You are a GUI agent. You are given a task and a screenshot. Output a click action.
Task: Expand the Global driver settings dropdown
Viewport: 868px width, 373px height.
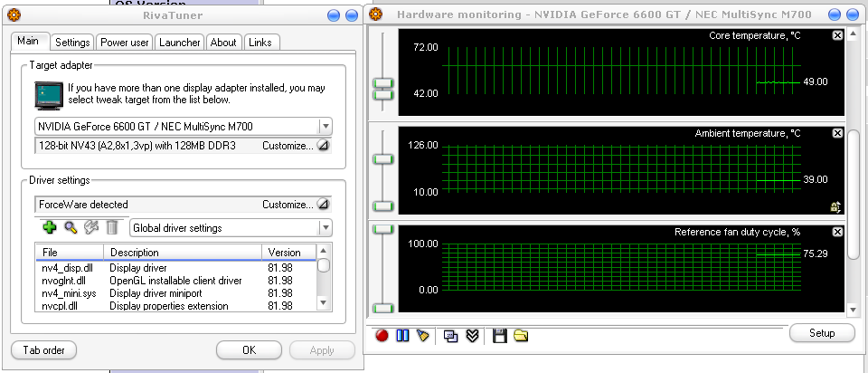pos(325,228)
